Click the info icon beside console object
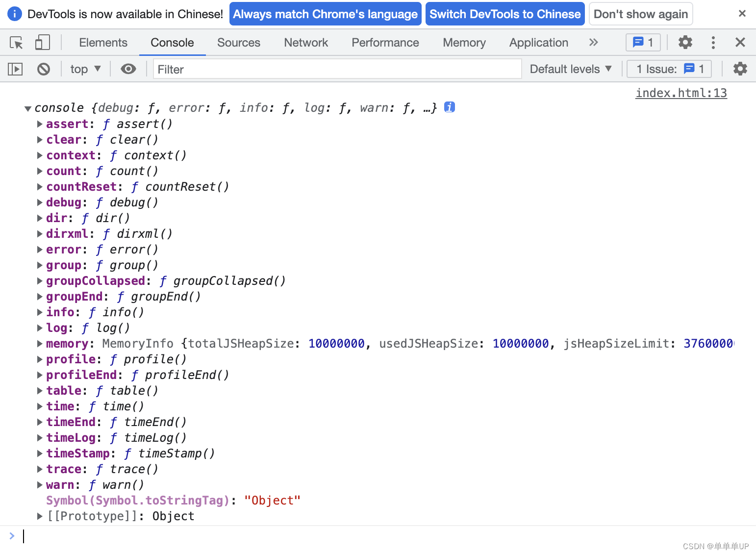The height and width of the screenshot is (555, 756). (x=450, y=107)
